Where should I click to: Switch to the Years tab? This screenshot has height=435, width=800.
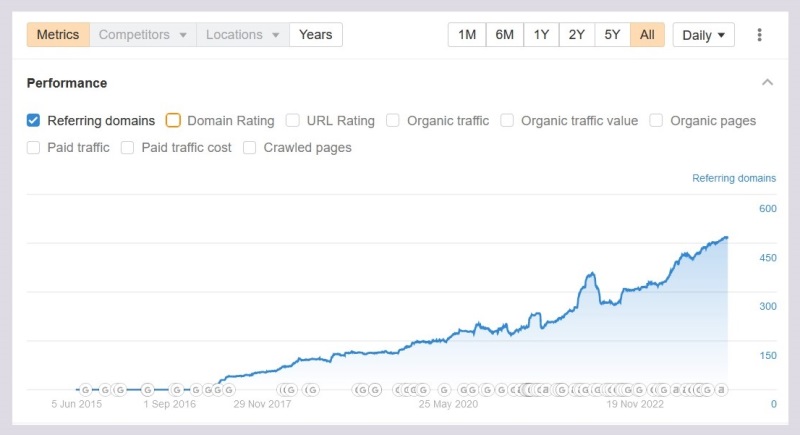316,35
